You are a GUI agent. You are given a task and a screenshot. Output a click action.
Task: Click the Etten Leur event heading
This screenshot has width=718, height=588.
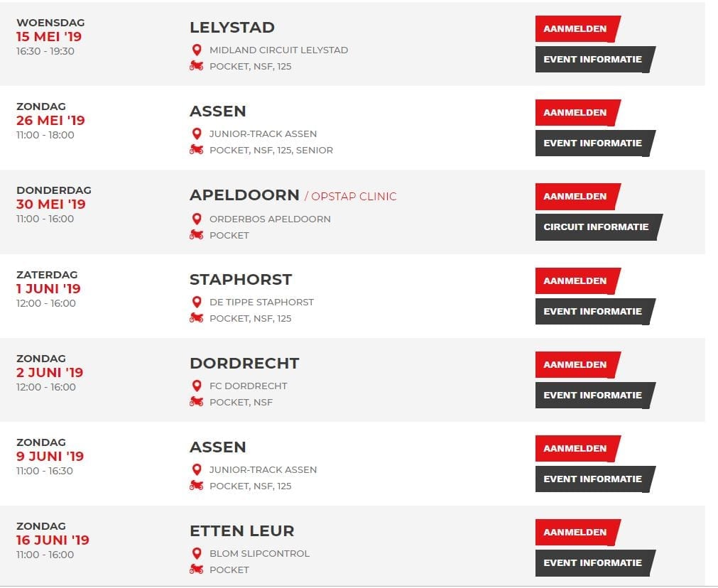coord(241,530)
